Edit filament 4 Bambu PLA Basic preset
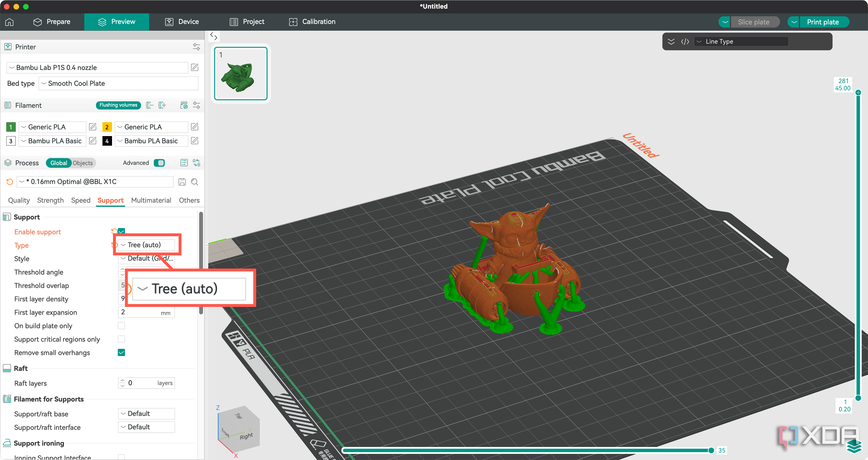 point(194,141)
